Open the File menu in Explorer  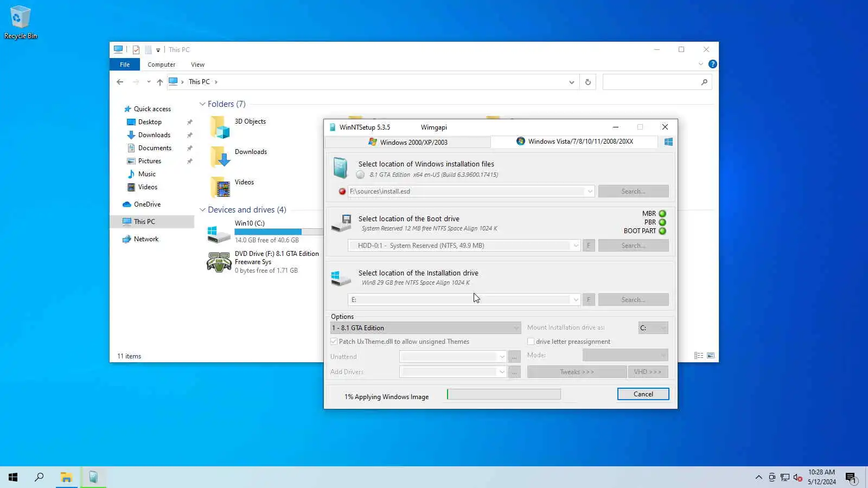125,65
